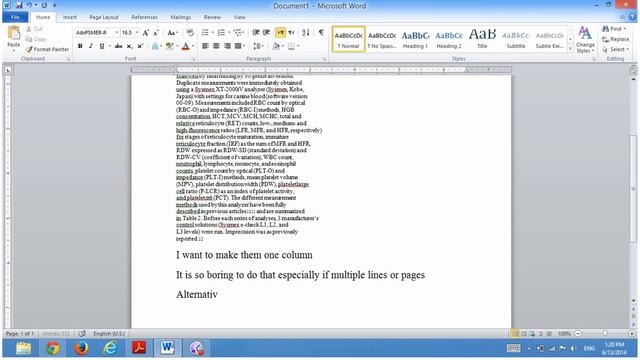Toggle left-to-right text direction
Image resolution: width=640 pixels, height=360 pixels.
pyautogui.click(x=280, y=33)
